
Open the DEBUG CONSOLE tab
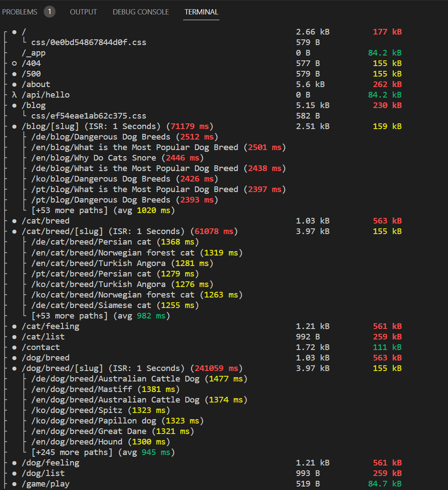point(141,12)
